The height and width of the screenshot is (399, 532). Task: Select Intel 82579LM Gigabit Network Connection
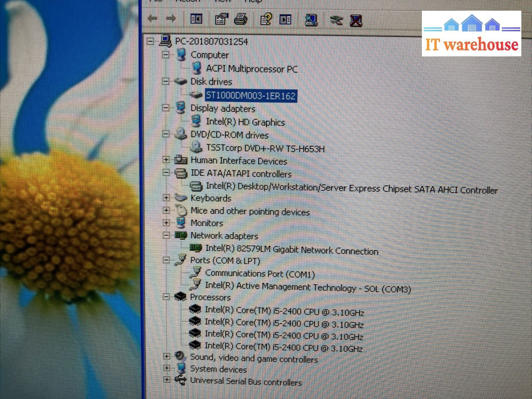point(291,250)
